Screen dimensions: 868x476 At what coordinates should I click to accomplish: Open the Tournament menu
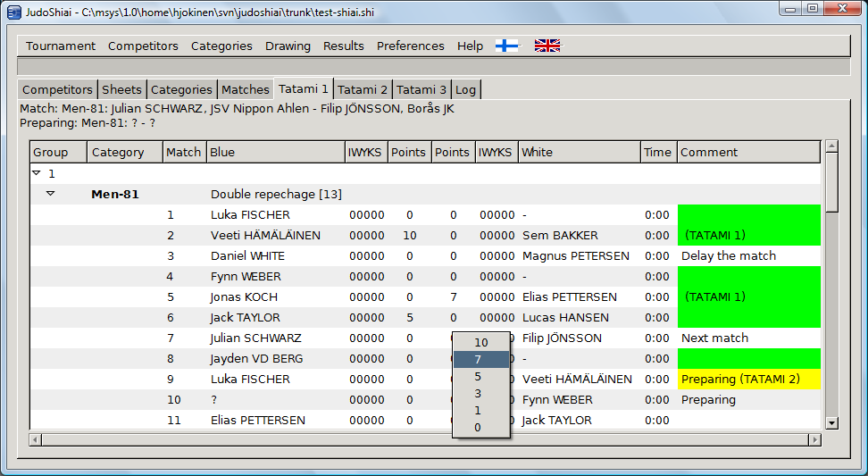[x=60, y=46]
